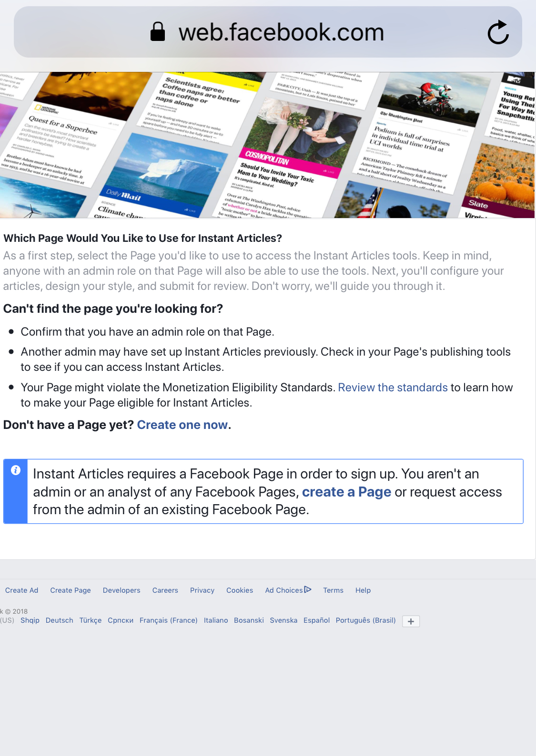Click the AdChoices triangle icon
The width and height of the screenshot is (536, 756).
(x=308, y=589)
